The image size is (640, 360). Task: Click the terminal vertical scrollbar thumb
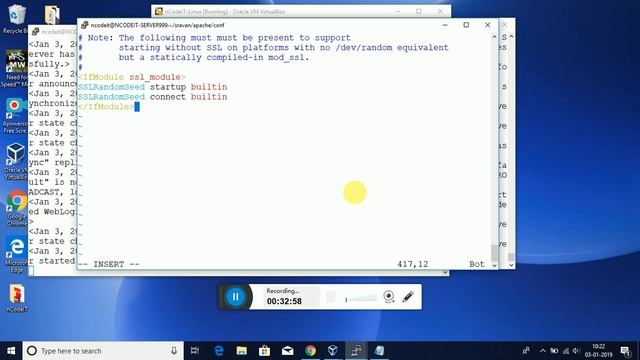(494, 252)
